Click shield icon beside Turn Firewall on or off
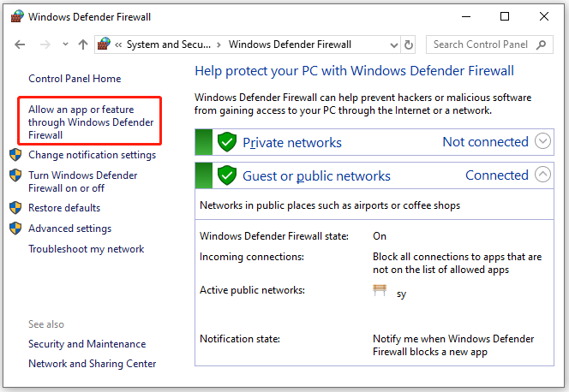Image resolution: width=569 pixels, height=392 pixels. click(x=15, y=175)
